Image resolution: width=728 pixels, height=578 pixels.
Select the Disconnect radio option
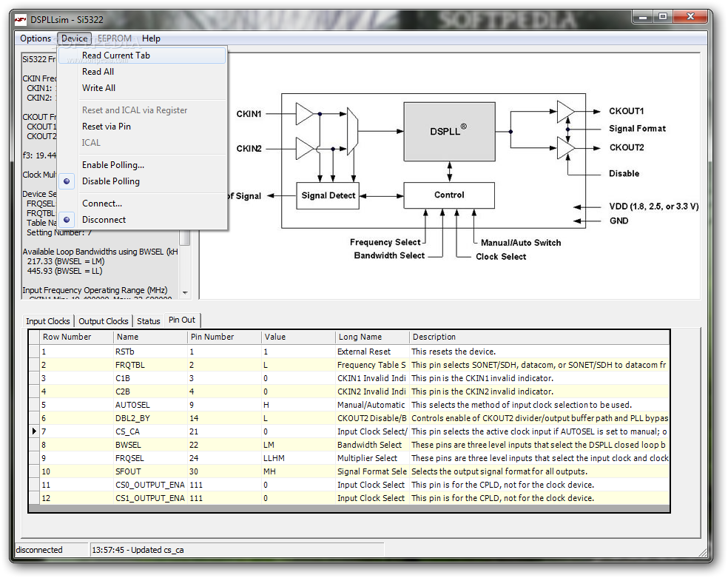[143, 220]
